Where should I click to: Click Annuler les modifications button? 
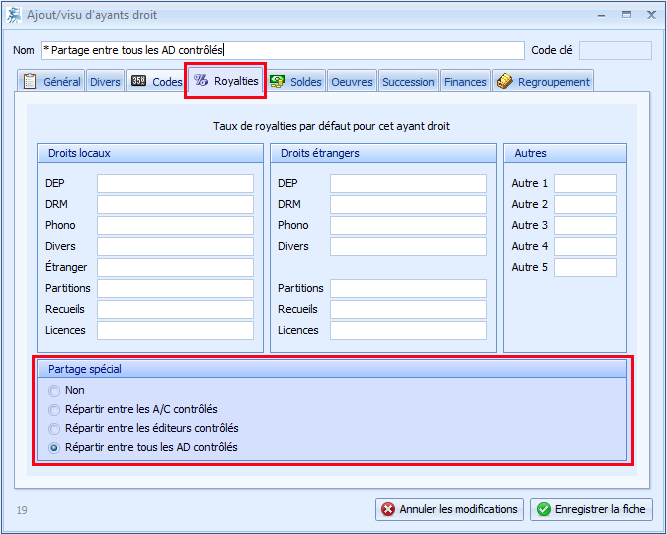pyautogui.click(x=449, y=509)
